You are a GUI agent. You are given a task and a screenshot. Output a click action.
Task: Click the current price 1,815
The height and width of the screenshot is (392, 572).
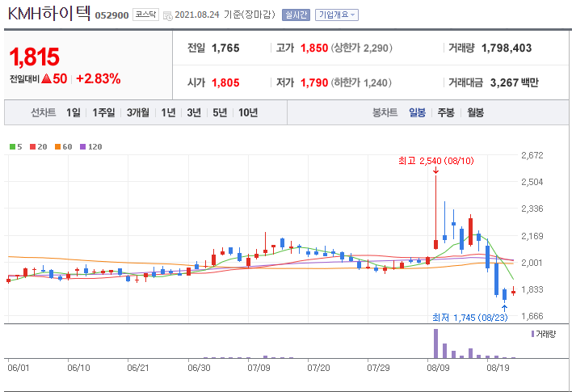[x=34, y=57]
